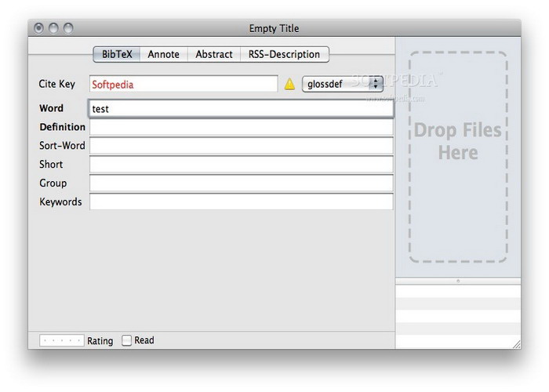
Task: Click the Short input field
Action: pyautogui.click(x=242, y=165)
